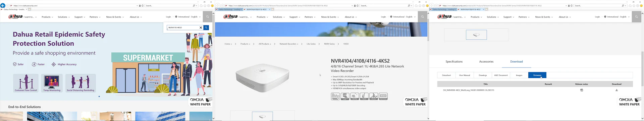The width and height of the screenshot is (644, 121).
Task: Download the DH_NVR4XXX-4KS2 firmware via download icon
Action: pos(616,90)
